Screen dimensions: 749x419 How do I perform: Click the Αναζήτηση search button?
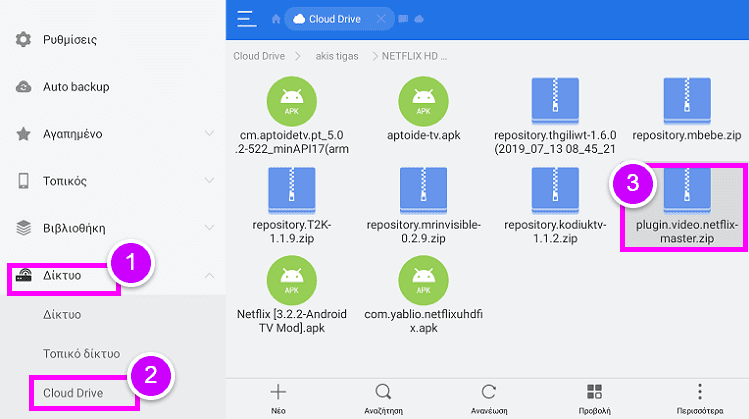383,398
